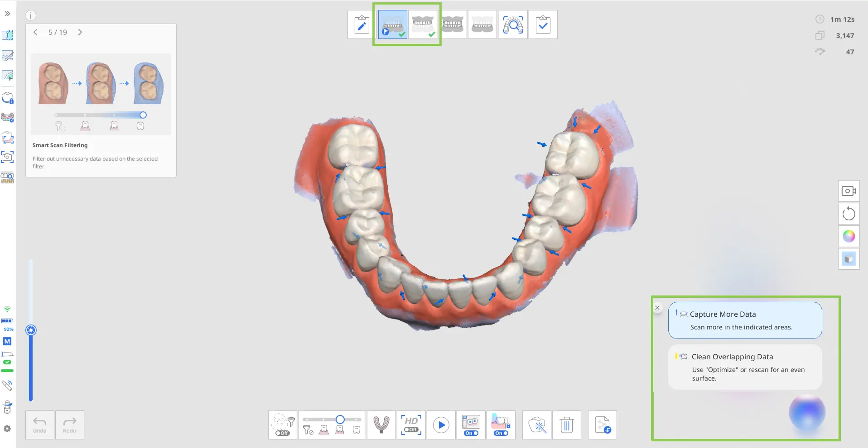Go to next tutorial page chevron
The width and height of the screenshot is (868, 448).
click(x=80, y=32)
